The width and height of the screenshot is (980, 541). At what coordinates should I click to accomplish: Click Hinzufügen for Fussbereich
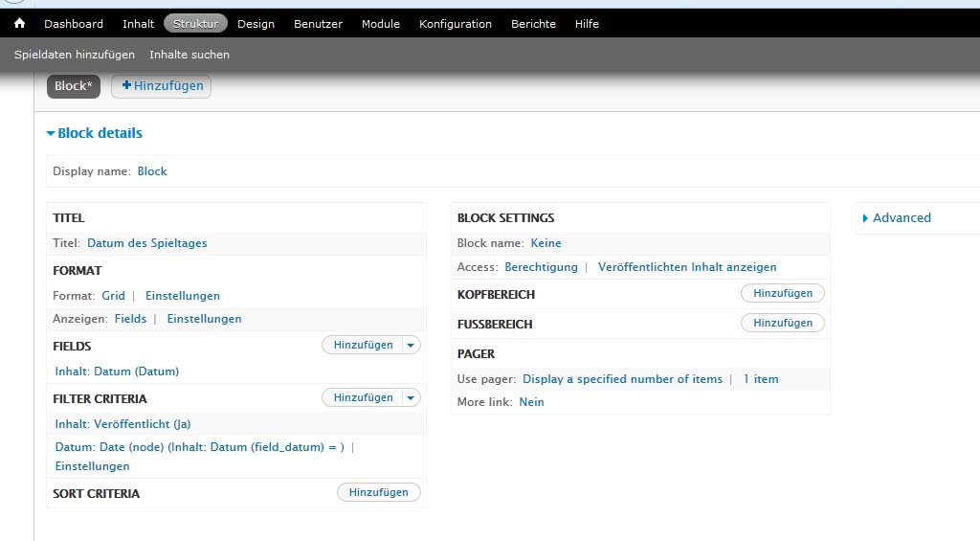782,324
